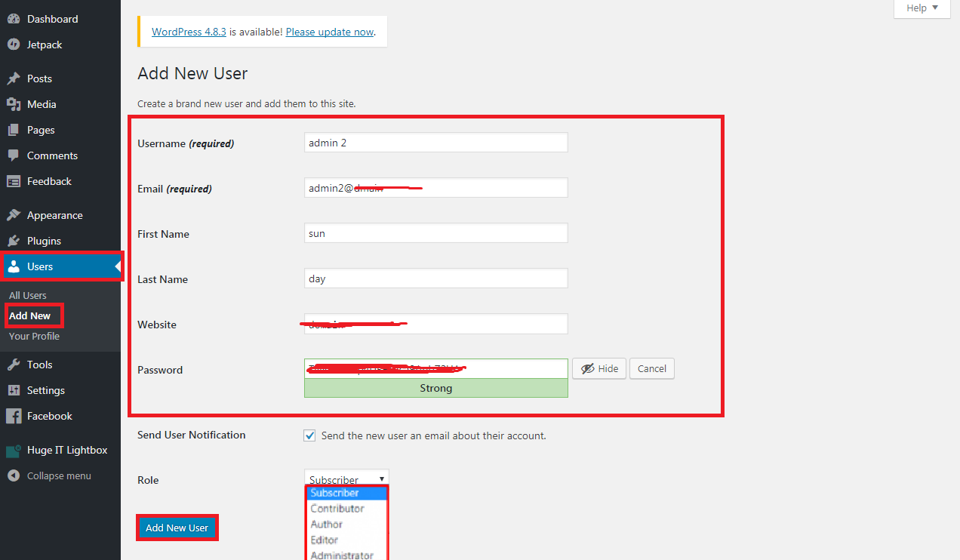Open Jetpack via its sidebar icon
960x560 pixels.
click(x=13, y=45)
